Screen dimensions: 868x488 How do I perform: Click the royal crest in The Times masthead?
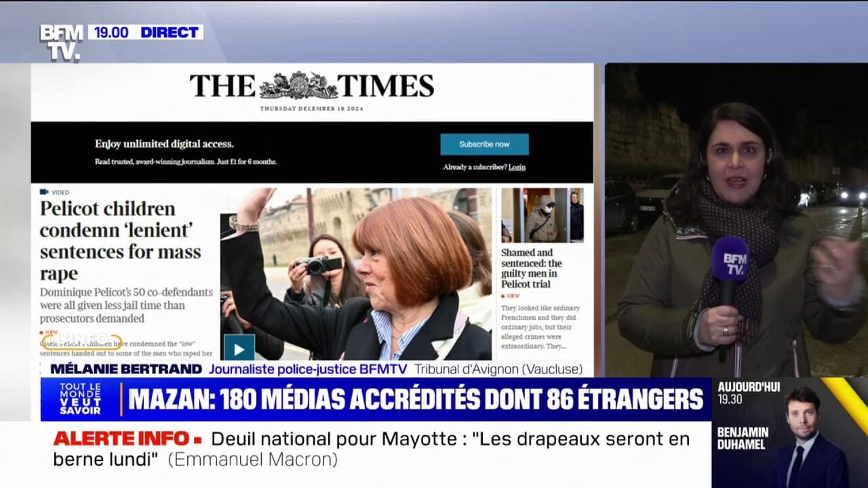[298, 86]
